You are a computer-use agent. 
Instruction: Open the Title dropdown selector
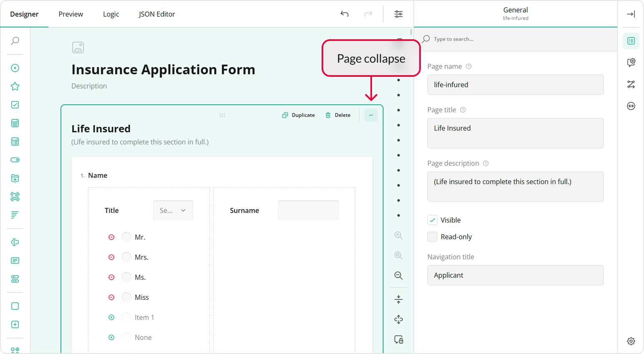click(x=173, y=210)
